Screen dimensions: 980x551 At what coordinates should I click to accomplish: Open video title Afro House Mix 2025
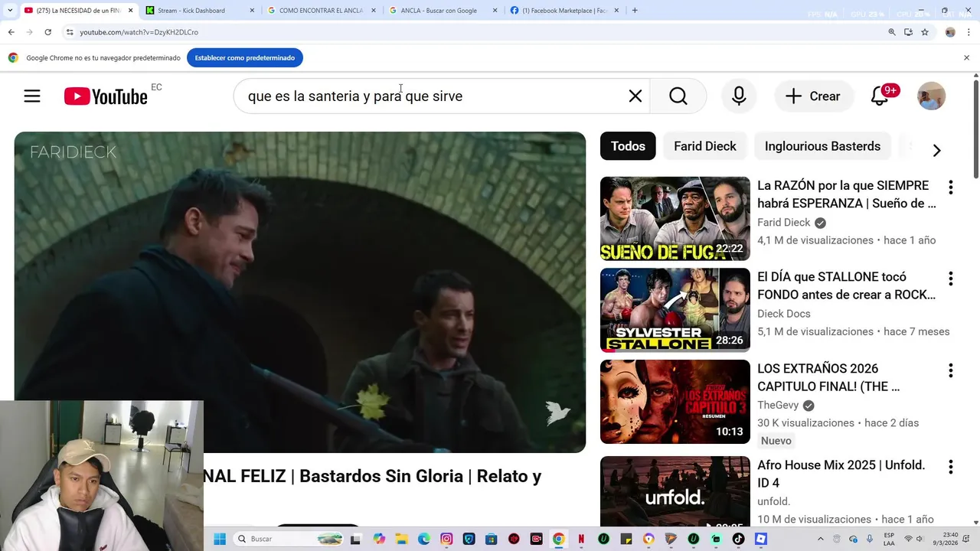click(841, 474)
